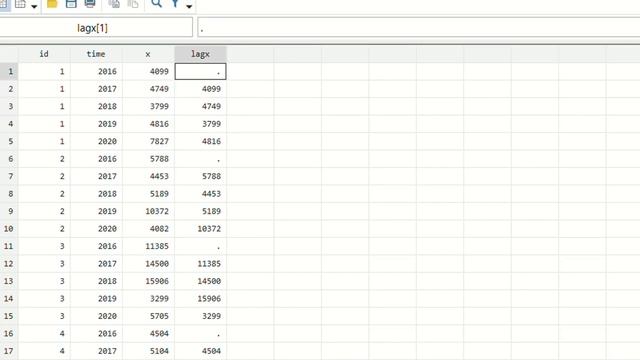Click time value 2019 in row 4

[96, 124]
